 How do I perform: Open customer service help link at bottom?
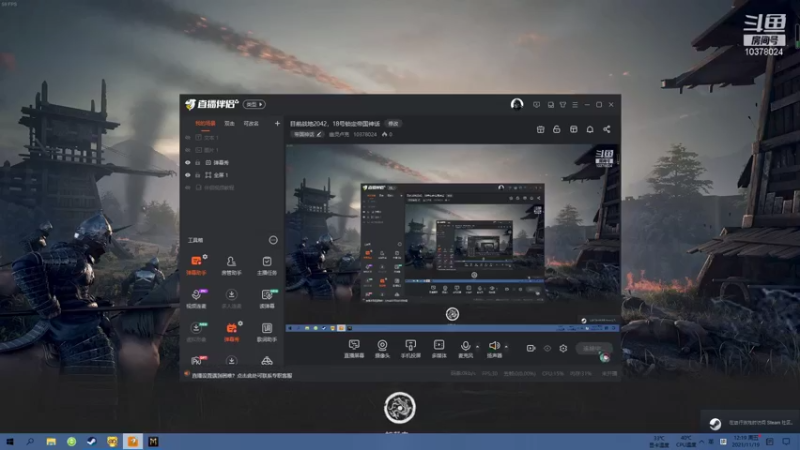pos(242,376)
